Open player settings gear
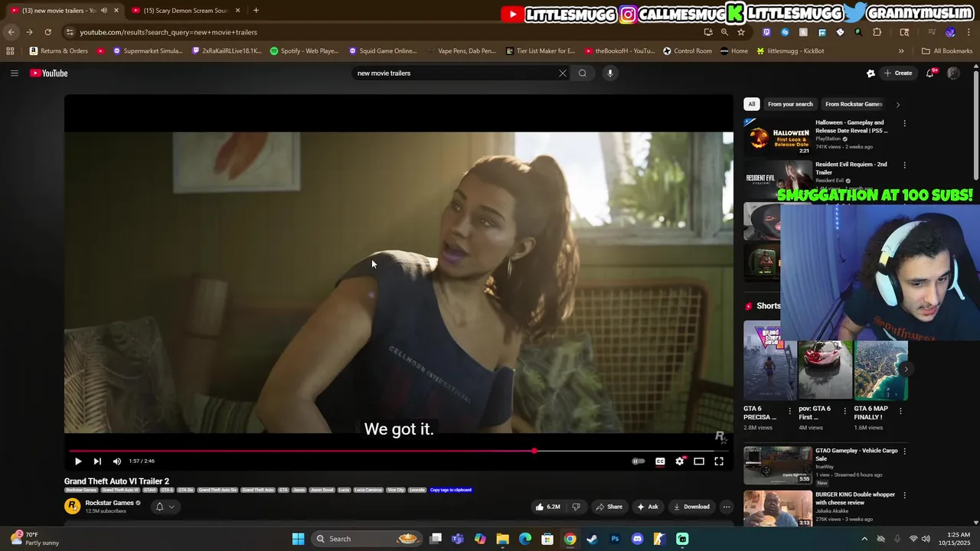The width and height of the screenshot is (980, 551). (x=680, y=461)
